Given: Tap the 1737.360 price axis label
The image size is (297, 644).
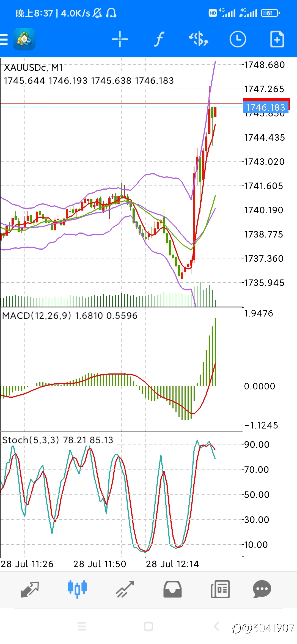Looking at the screenshot, I should [x=264, y=259].
